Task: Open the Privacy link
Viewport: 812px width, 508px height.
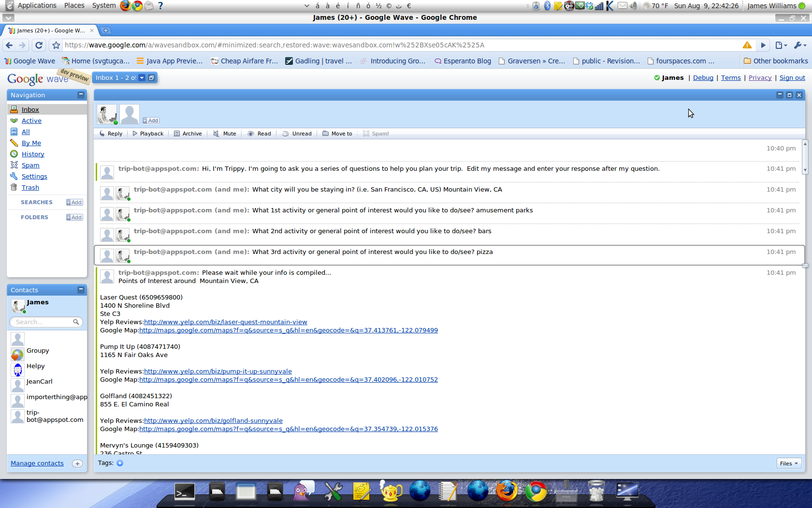Action: pos(760,78)
